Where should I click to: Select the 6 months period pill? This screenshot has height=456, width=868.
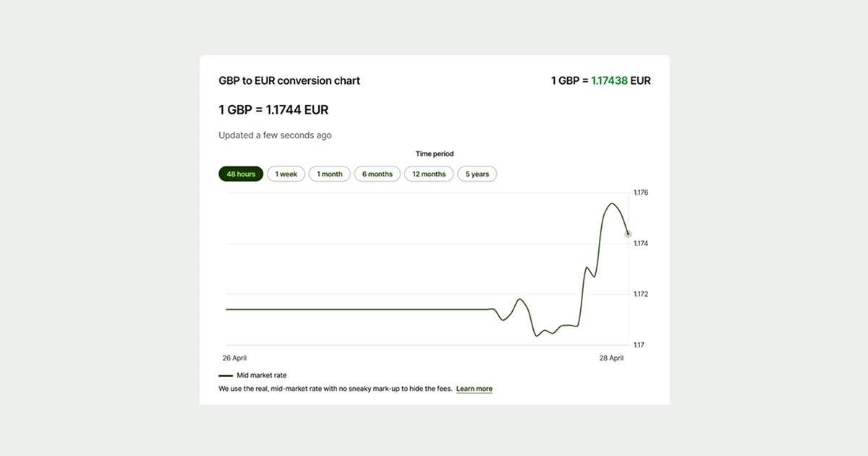point(378,174)
